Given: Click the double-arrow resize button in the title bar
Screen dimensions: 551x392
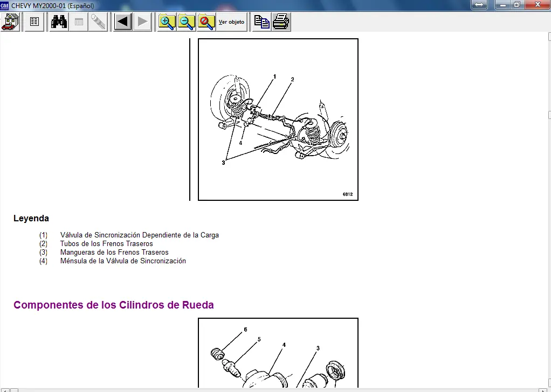Looking at the screenshot, I should 479,4.
